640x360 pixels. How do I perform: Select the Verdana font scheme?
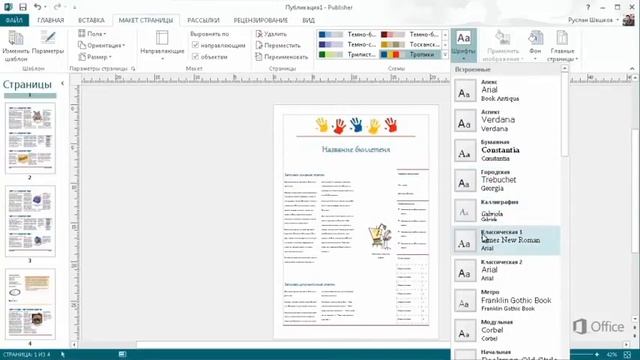tap(506, 120)
